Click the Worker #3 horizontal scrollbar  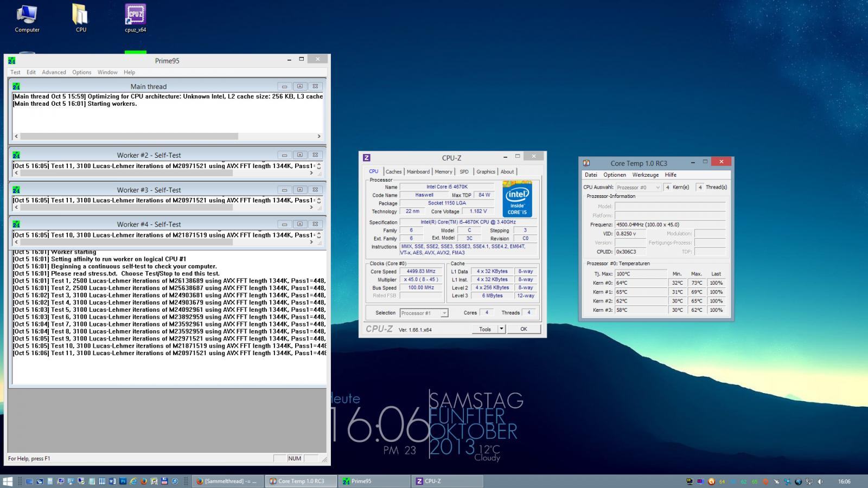point(164,207)
